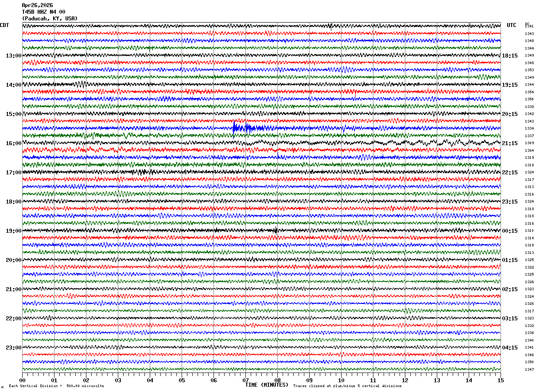Select the 23:15 UTC time label
Viewport: 536px width, 392px height.
(x=510, y=202)
